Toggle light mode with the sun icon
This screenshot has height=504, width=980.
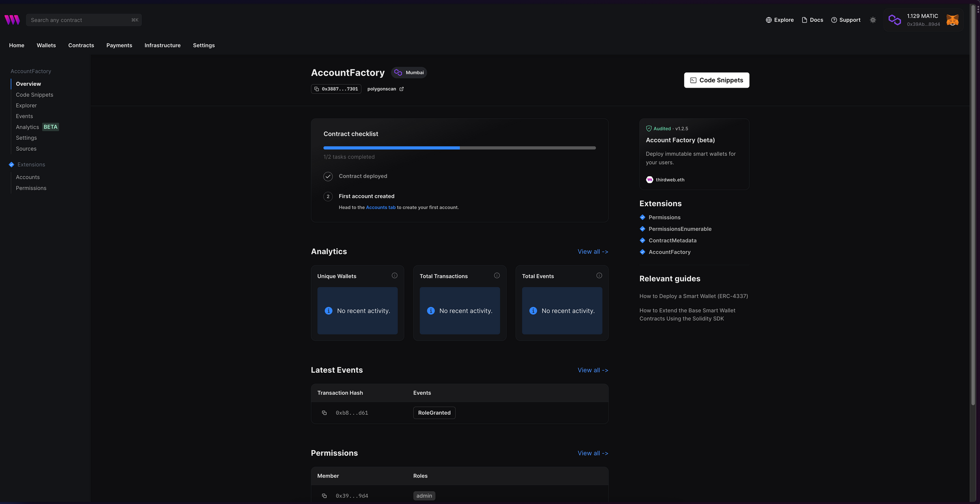(x=873, y=20)
